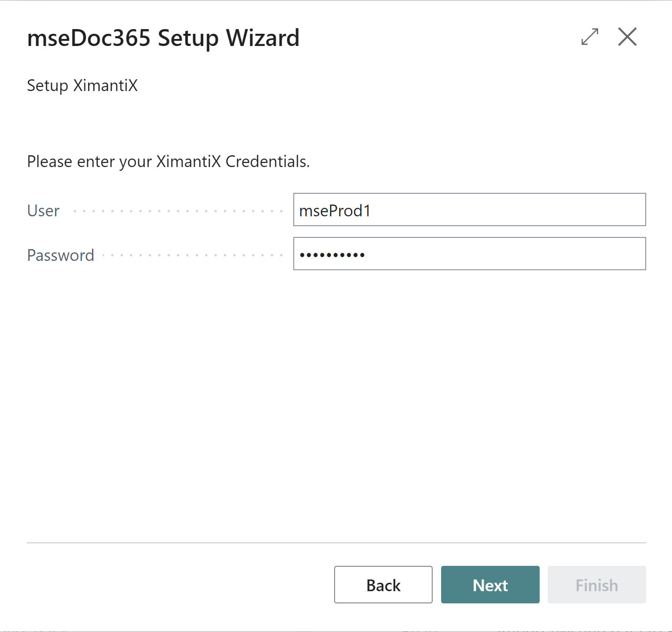The width and height of the screenshot is (672, 632).
Task: Click the diagonal resize arrow icon
Action: 589,37
